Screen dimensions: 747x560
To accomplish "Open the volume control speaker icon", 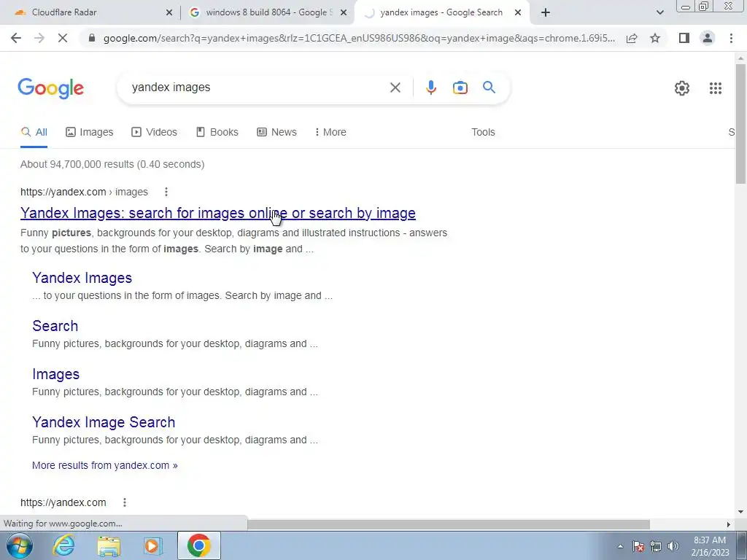I will tap(673, 546).
